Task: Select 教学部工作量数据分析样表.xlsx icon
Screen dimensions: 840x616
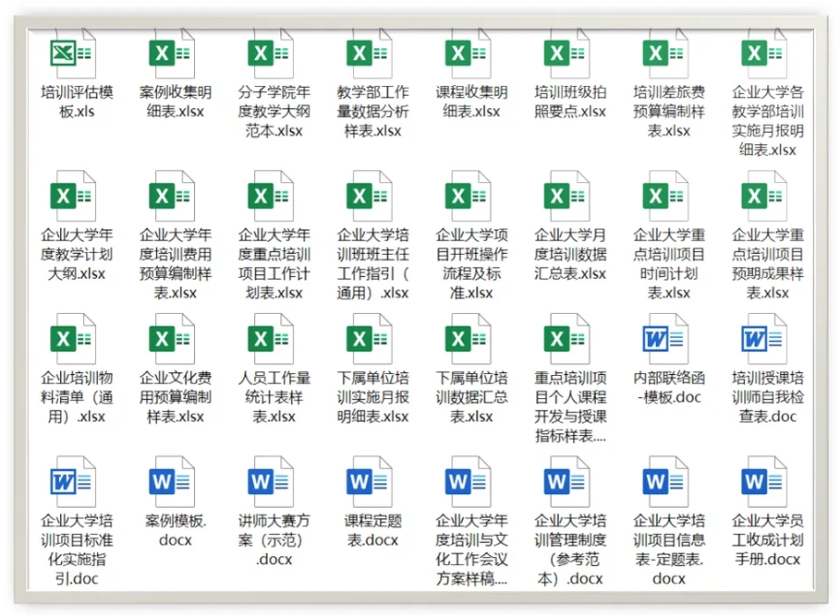Action: [x=369, y=53]
